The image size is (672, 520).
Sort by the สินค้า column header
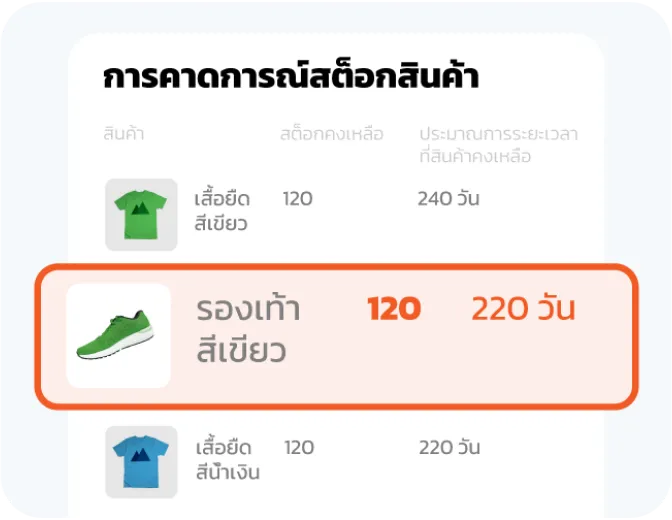click(124, 134)
